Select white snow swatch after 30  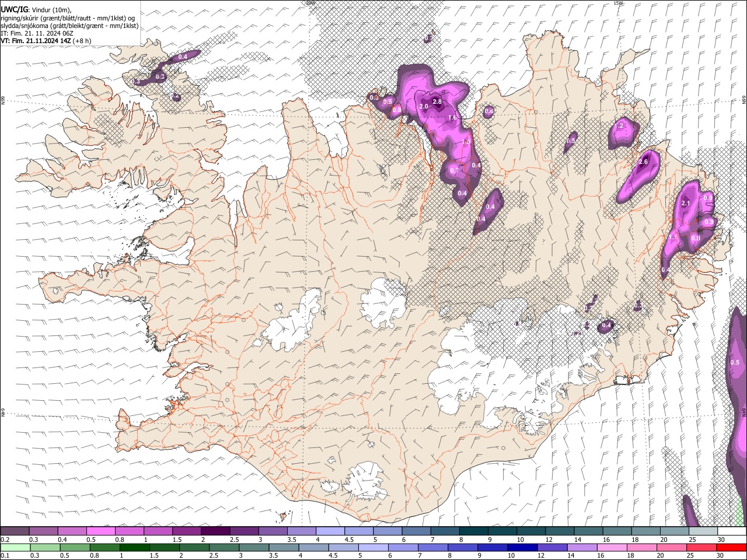(732, 531)
